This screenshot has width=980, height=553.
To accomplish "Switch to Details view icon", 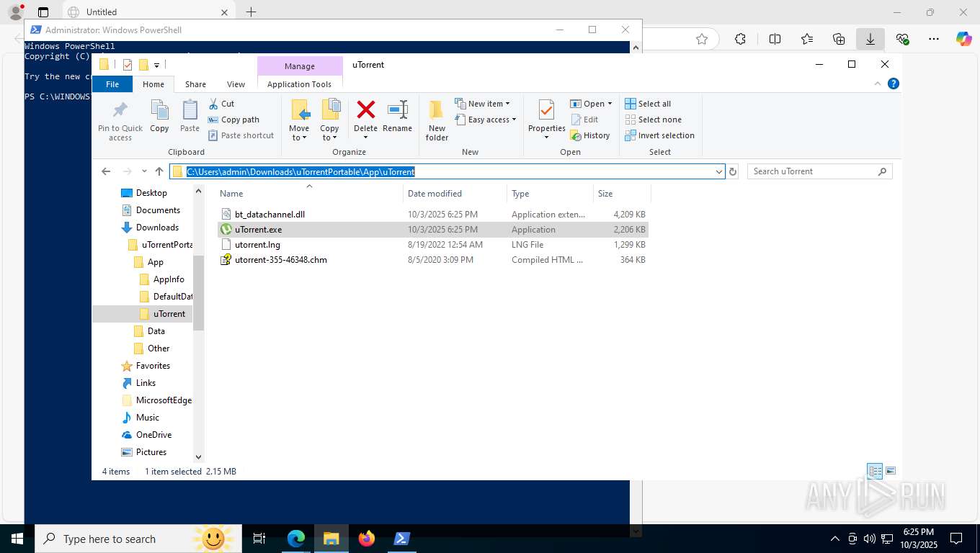I will pos(875,472).
